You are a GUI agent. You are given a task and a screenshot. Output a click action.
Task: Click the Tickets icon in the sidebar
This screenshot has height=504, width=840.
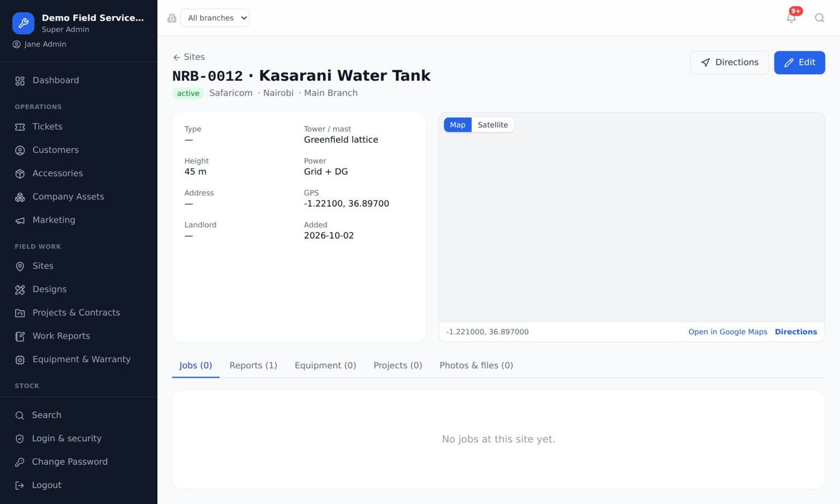(20, 127)
